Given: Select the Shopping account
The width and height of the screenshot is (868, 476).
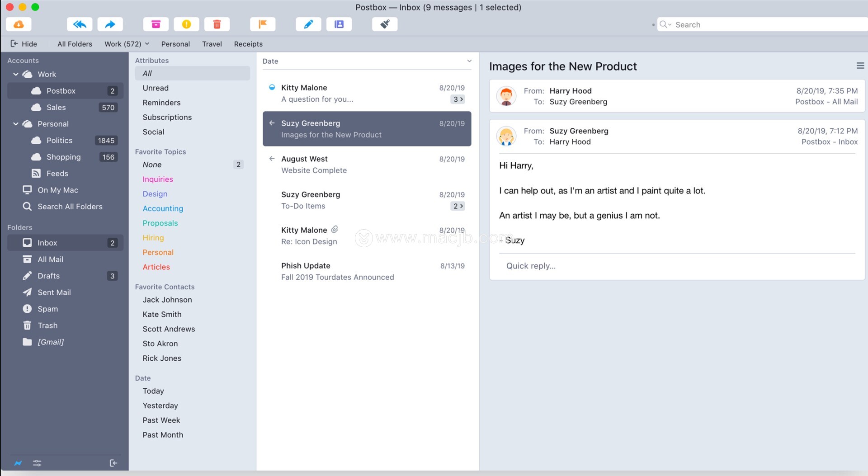Looking at the screenshot, I should coord(65,157).
